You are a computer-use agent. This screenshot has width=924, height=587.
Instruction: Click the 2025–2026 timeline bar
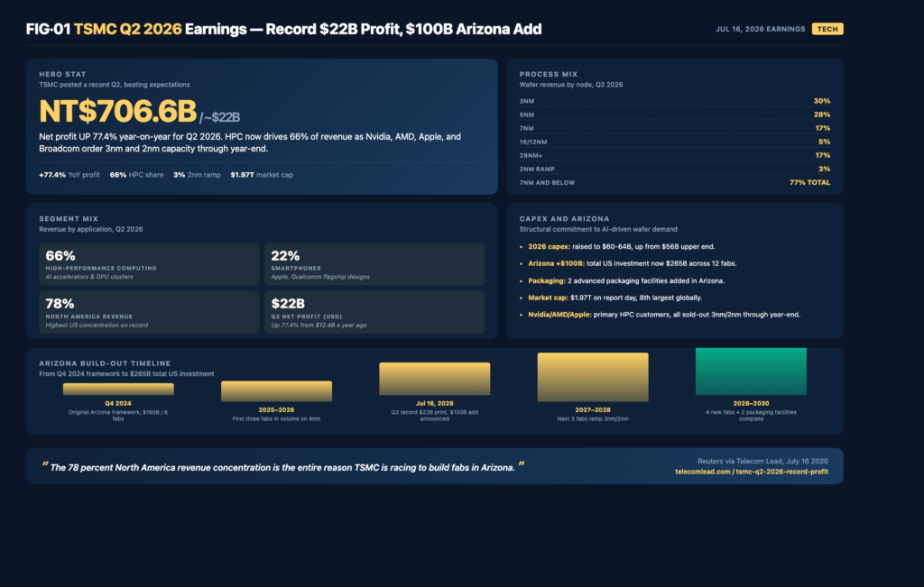(276, 391)
